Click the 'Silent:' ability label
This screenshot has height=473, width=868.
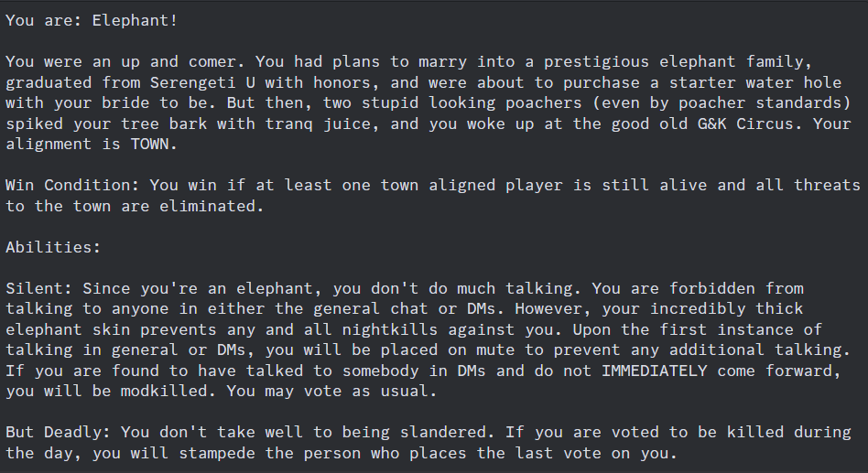(38, 289)
